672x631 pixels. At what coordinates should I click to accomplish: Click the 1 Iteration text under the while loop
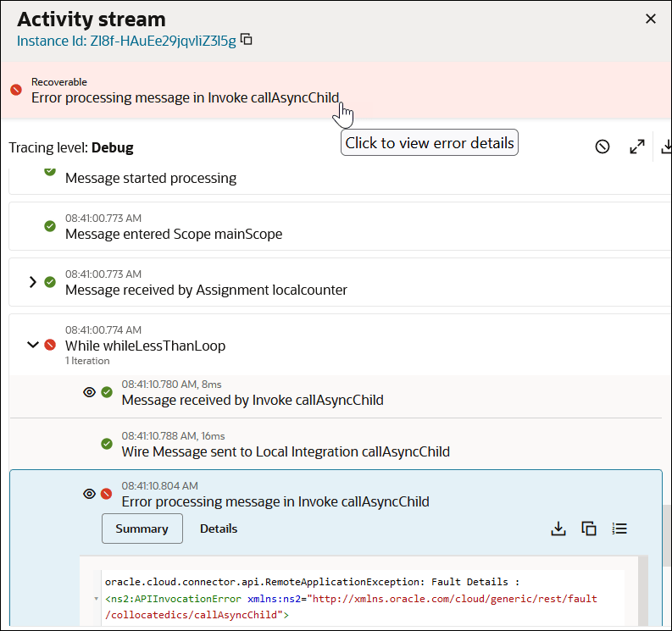coord(87,361)
